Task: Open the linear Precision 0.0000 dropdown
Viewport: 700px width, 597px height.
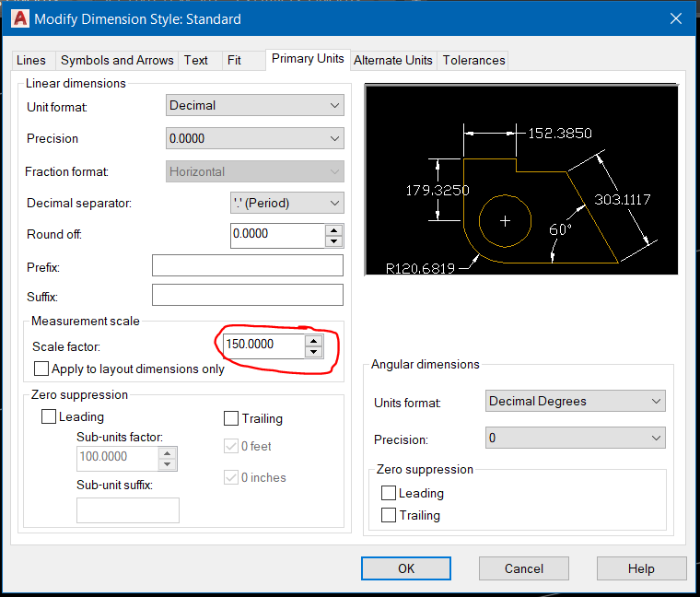Action: pos(255,138)
